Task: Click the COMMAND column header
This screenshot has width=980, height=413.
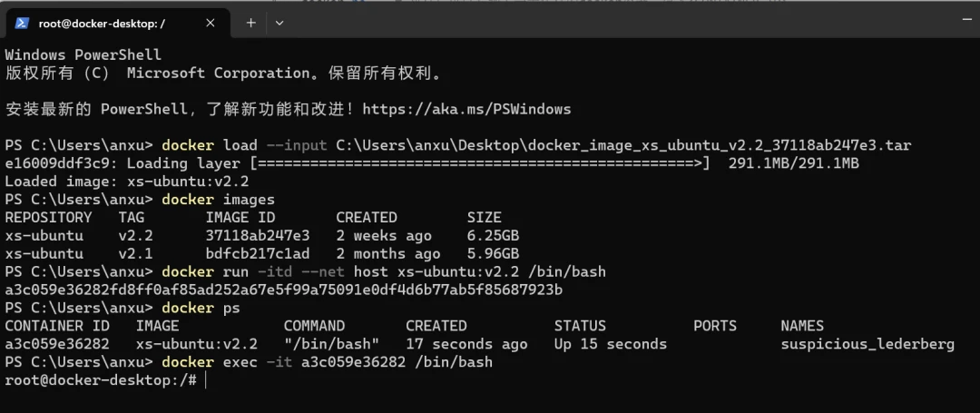Action: (314, 326)
